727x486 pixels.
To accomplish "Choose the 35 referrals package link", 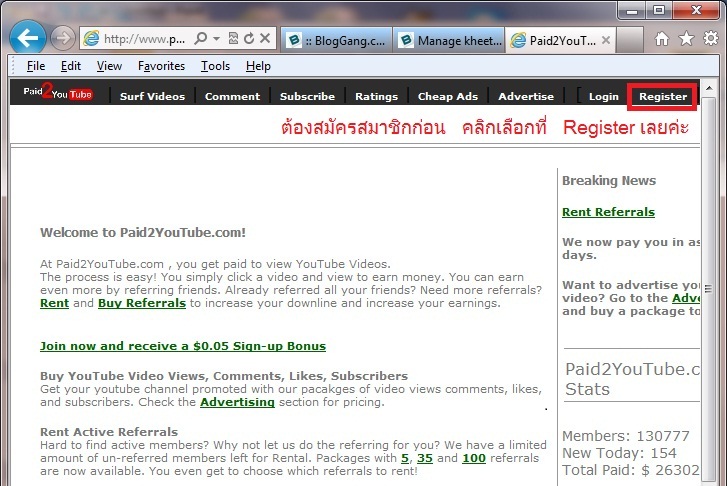I will click(425, 458).
